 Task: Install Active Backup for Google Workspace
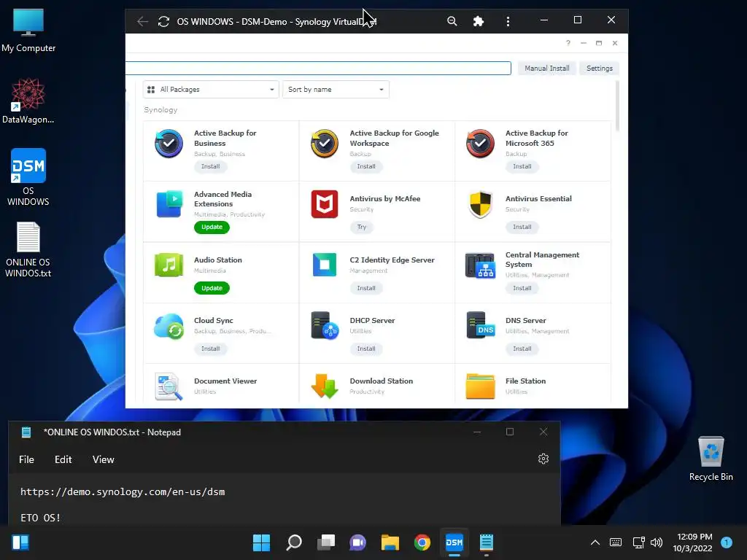(366, 166)
